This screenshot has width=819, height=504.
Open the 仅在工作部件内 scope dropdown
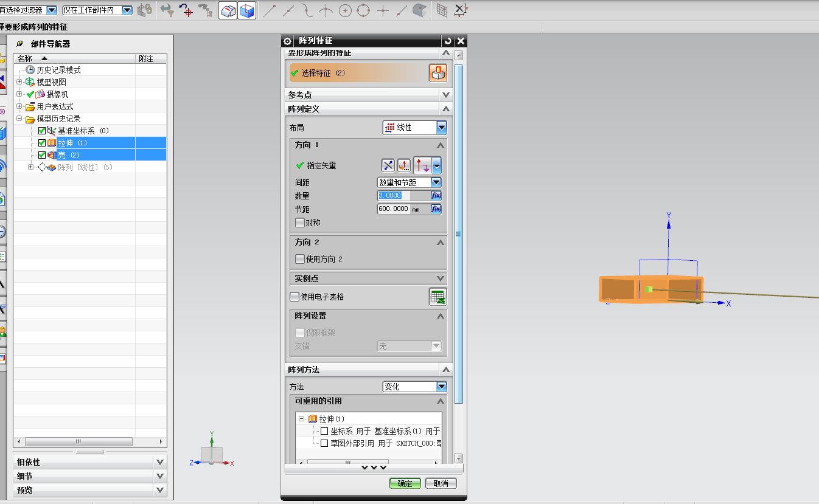[97, 10]
